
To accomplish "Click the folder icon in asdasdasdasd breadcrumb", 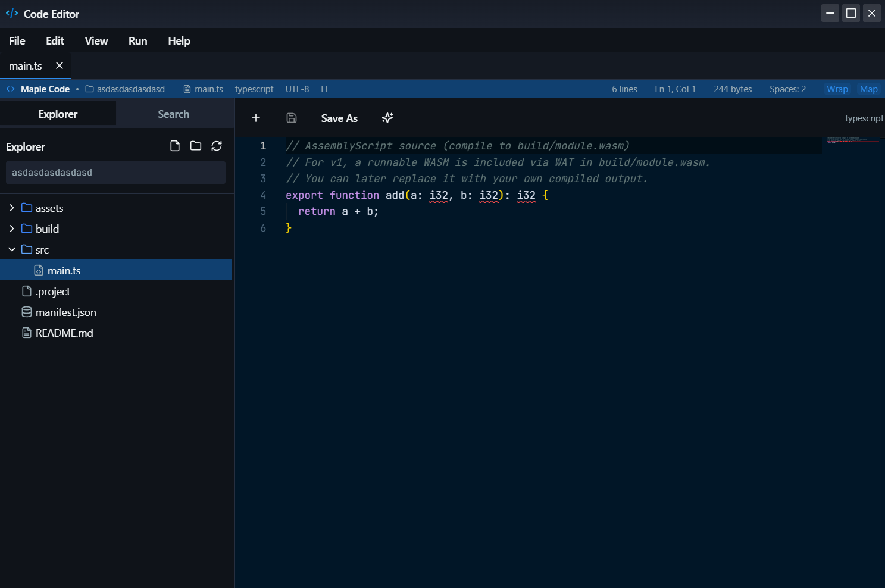I will (90, 89).
